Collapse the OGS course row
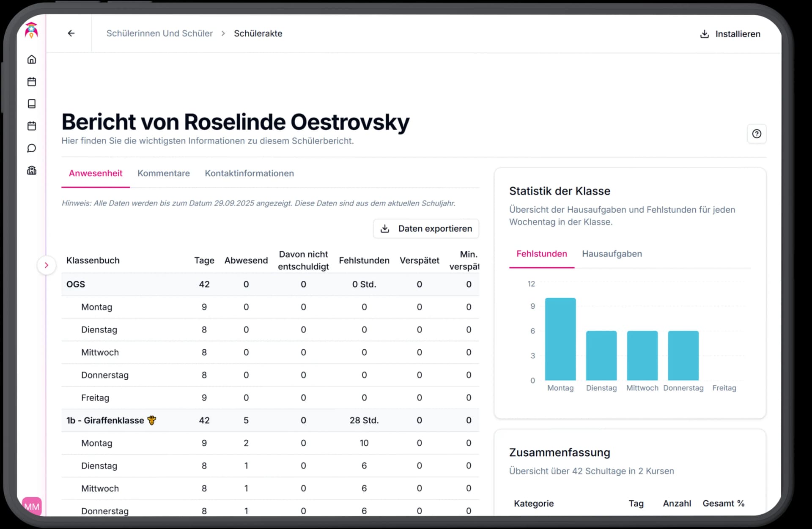 click(76, 284)
